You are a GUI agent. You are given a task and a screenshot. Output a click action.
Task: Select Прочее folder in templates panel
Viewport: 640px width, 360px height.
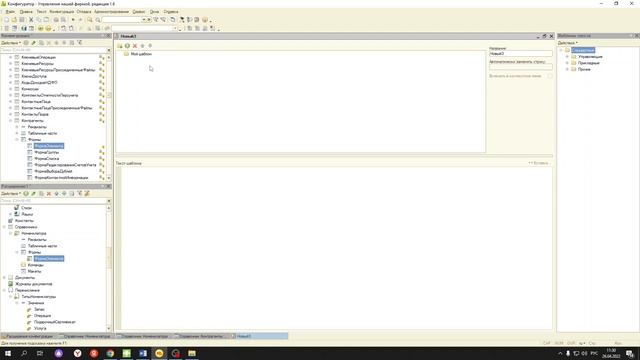coord(584,69)
